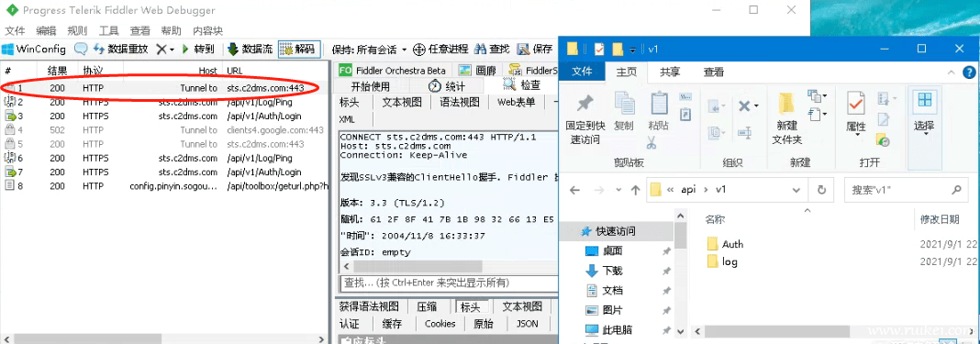Click the 查找 binoculars icon
The image size is (980, 344).
tap(480, 49)
